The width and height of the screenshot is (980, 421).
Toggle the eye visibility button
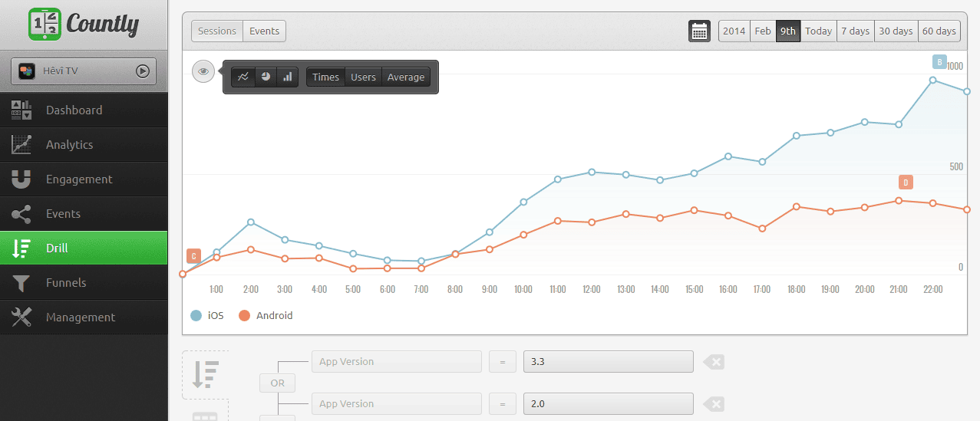pos(203,71)
